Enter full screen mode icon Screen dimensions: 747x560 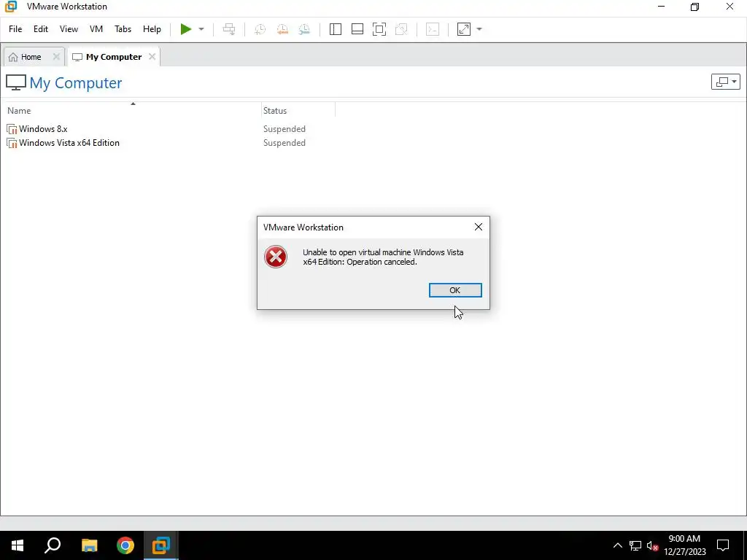379,29
